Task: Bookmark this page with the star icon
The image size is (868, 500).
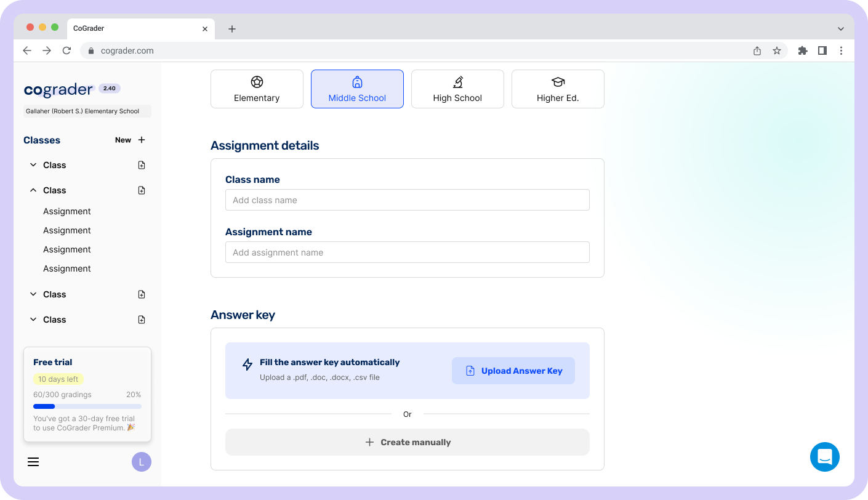Action: point(777,50)
